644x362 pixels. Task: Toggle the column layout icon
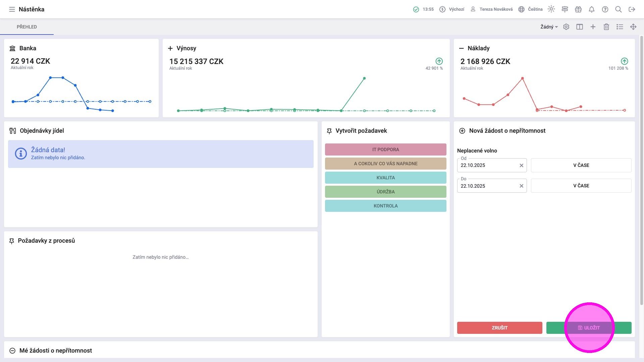(580, 27)
